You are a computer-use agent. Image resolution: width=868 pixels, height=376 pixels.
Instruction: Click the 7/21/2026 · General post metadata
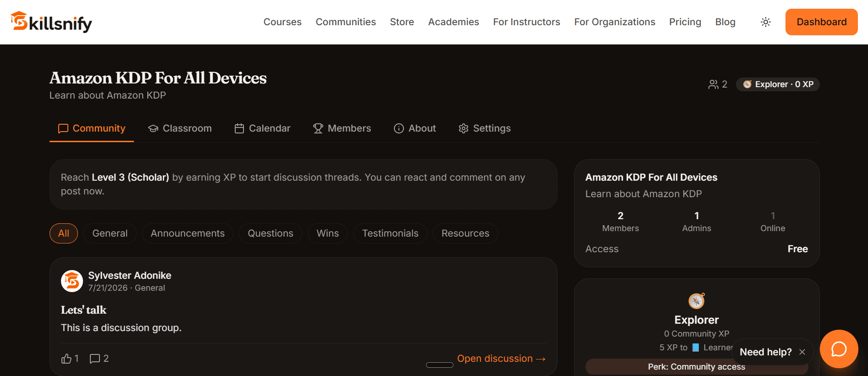(127, 288)
